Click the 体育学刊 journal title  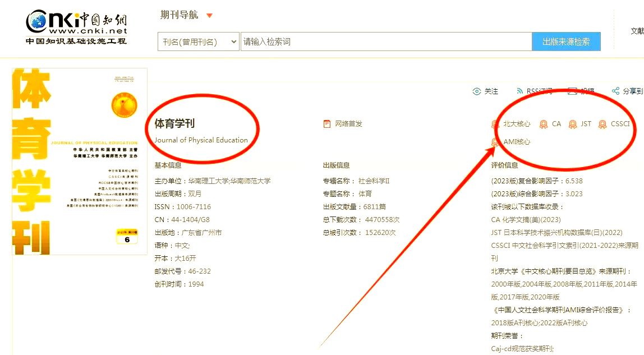[x=174, y=123]
